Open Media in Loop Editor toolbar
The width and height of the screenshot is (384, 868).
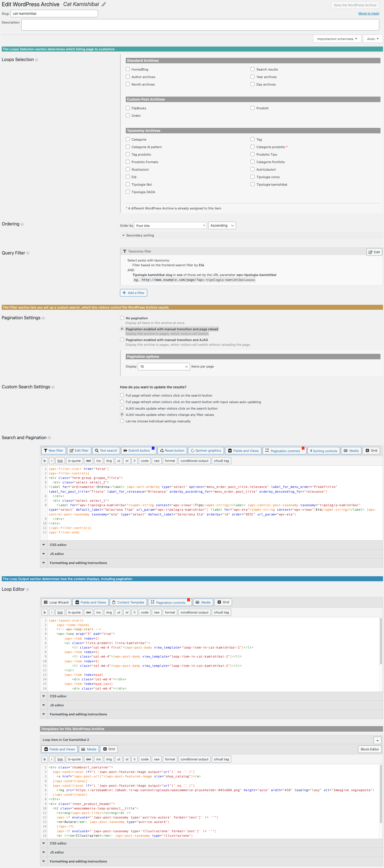pyautogui.click(x=203, y=602)
